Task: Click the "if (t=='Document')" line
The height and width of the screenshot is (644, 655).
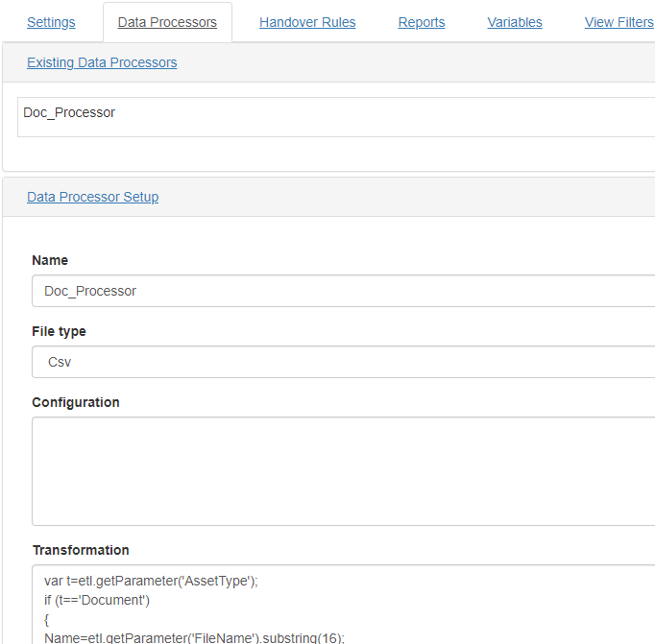Action: coord(97,600)
